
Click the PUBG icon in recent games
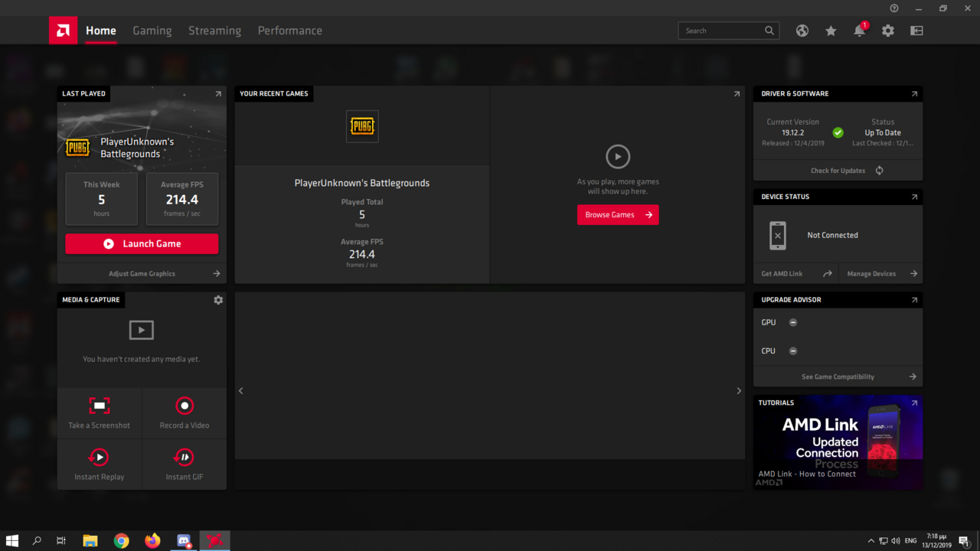point(362,126)
